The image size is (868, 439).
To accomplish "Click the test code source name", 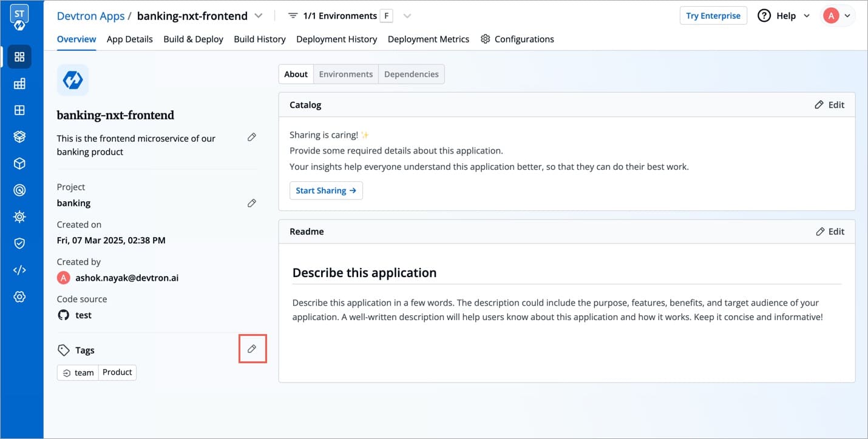I will [84, 315].
